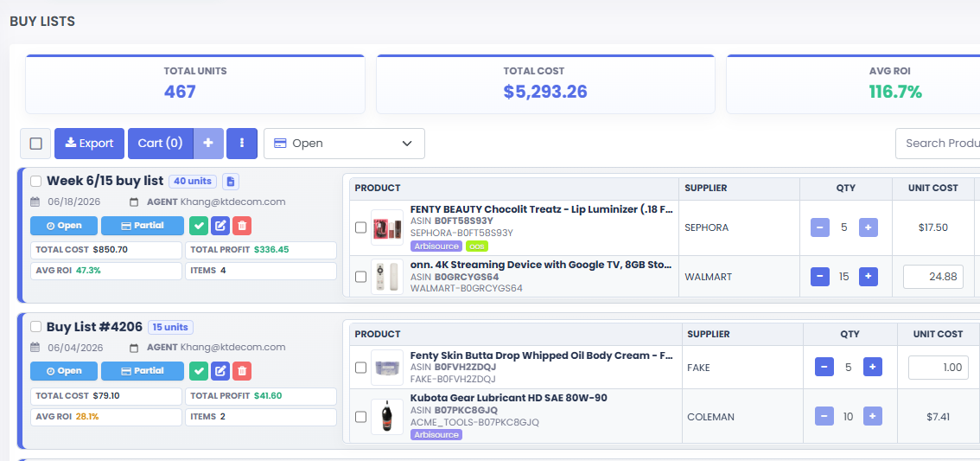Click the Partial badge for Week 6/15

pyautogui.click(x=143, y=226)
